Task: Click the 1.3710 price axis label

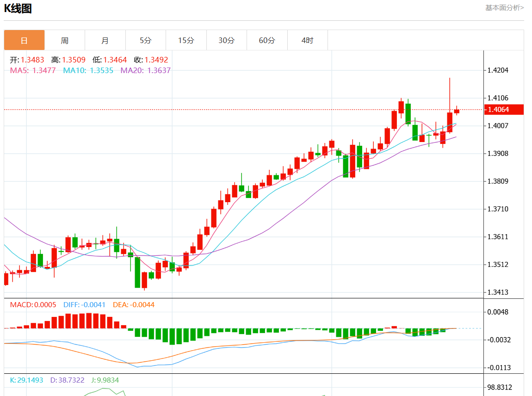Action: pyautogui.click(x=498, y=209)
